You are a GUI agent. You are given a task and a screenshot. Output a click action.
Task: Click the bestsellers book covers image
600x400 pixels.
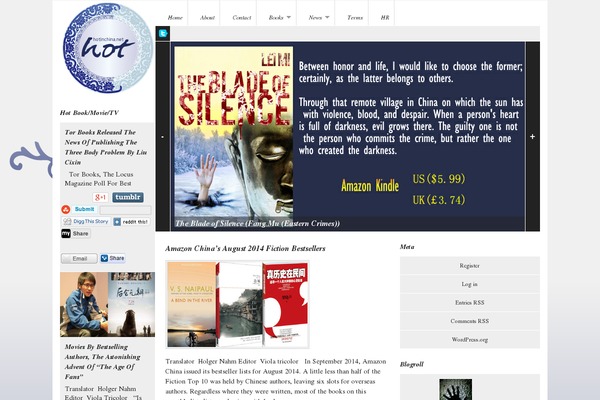pos(237,304)
